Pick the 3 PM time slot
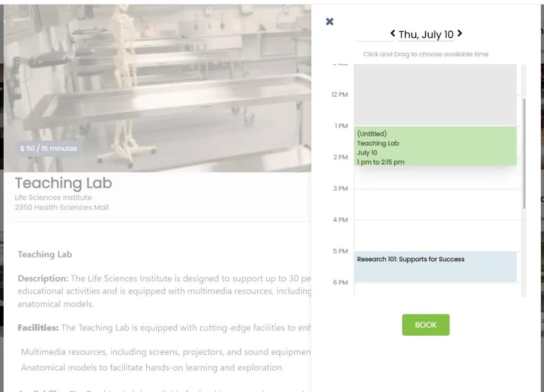This screenshot has width=544, height=392. click(x=435, y=204)
